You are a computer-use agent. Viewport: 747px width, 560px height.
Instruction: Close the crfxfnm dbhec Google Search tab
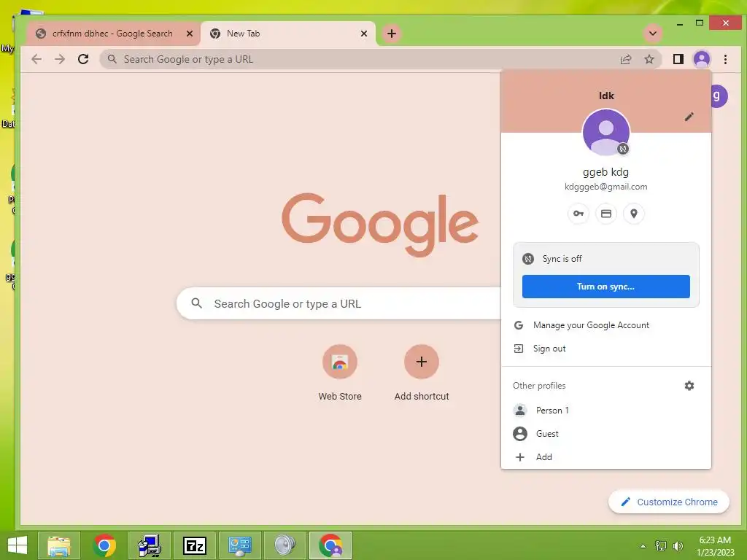tap(190, 34)
